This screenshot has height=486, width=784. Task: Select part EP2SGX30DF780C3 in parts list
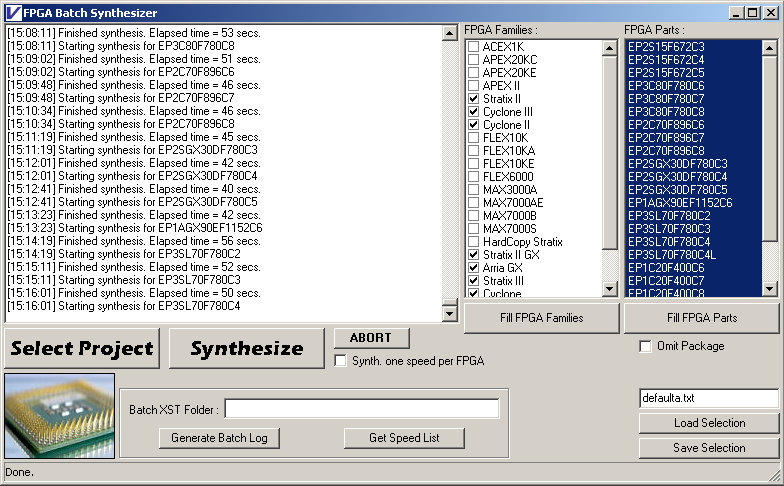coord(694,164)
